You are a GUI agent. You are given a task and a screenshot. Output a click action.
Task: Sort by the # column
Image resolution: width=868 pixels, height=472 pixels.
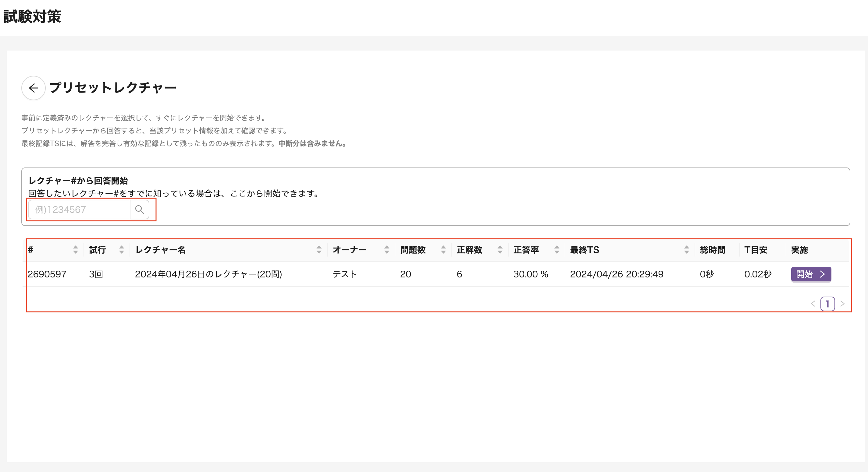76,250
